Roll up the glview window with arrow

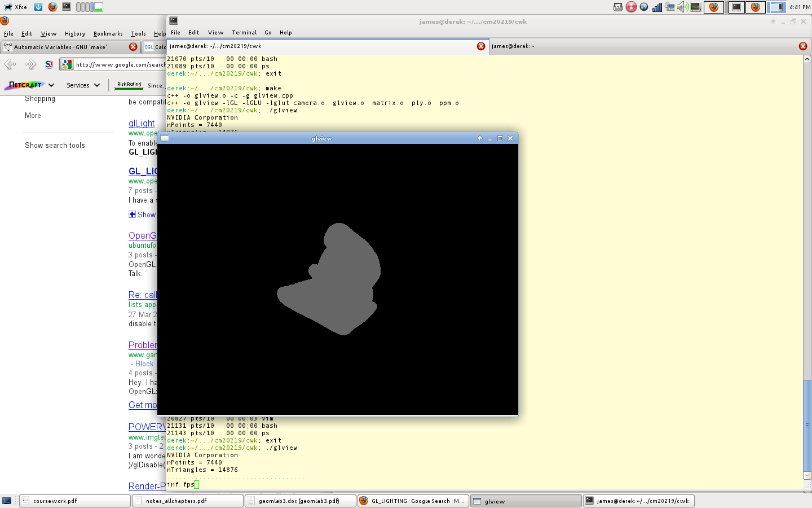(x=480, y=138)
